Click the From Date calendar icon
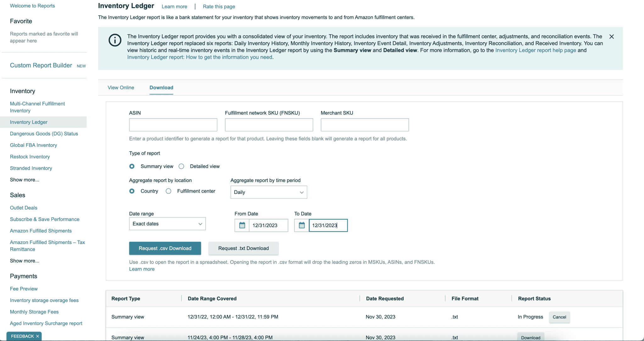The image size is (644, 341). [242, 225]
